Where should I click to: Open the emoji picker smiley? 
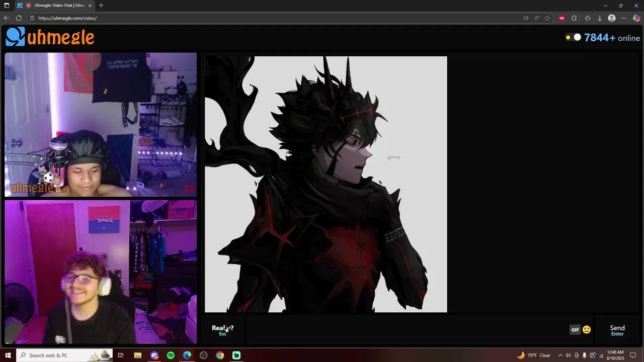pos(587,330)
